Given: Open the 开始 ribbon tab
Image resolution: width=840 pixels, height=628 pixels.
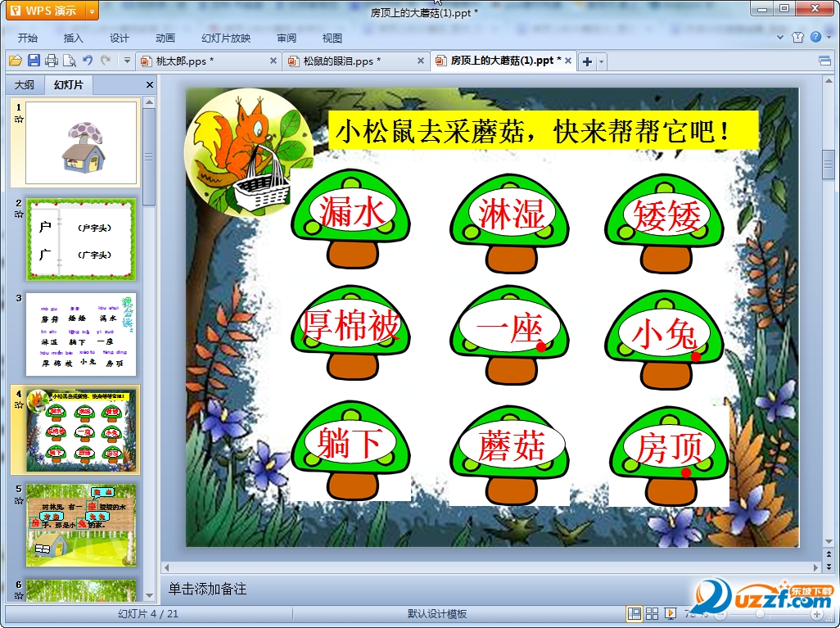Looking at the screenshot, I should (28, 38).
